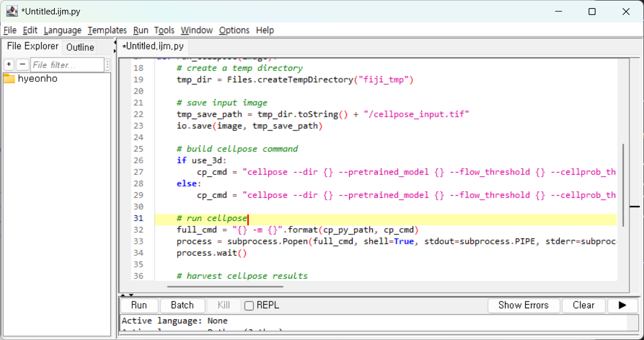Click the right arrow button beside Clear
The image size is (644, 340).
click(x=622, y=305)
